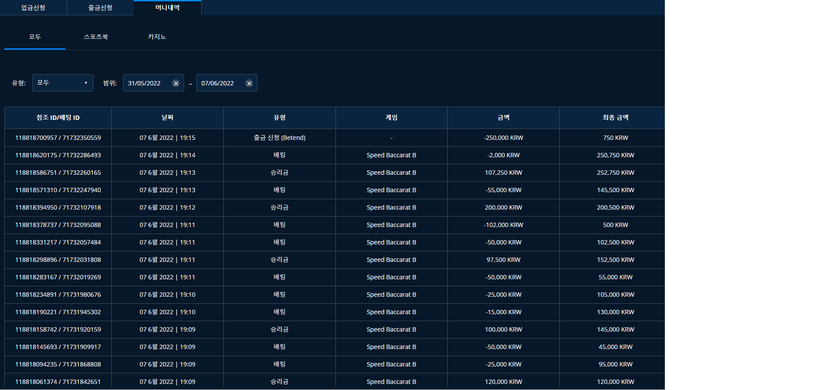
Task: Click the 07 6월 2022 | 19:14 date
Action: [167, 156]
